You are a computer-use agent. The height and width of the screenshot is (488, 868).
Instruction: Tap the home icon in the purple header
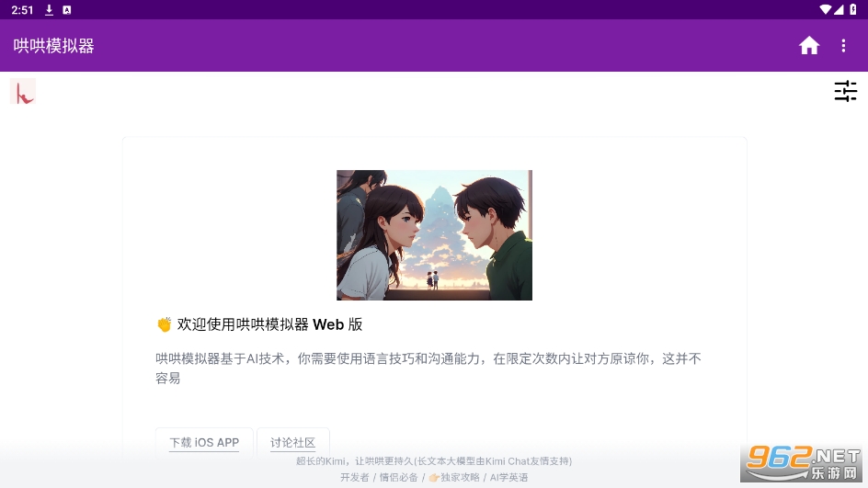click(x=809, y=46)
